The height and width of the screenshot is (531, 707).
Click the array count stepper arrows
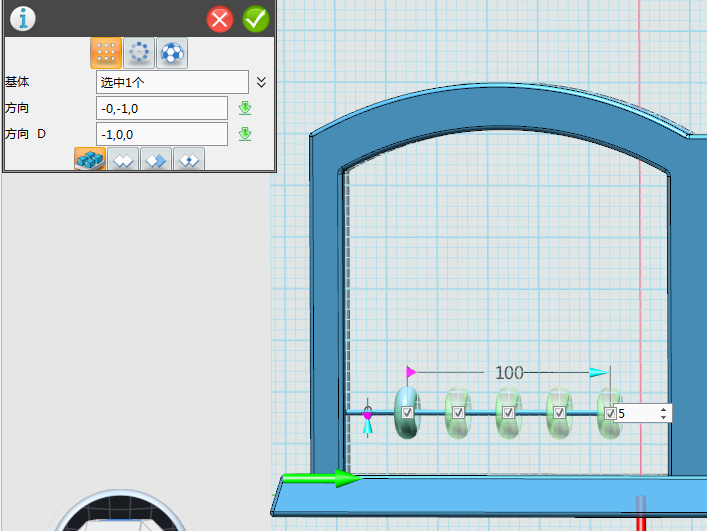point(663,413)
